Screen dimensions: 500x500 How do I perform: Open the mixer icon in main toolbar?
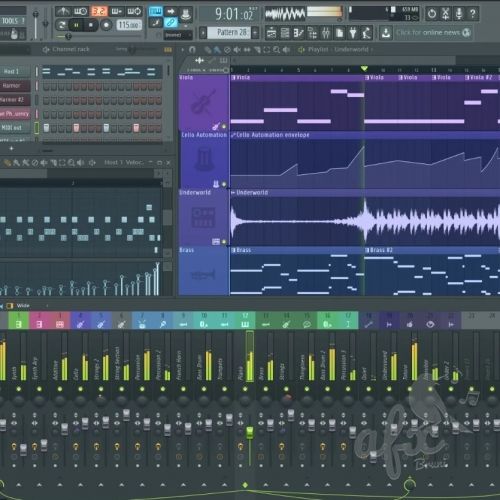click(x=326, y=33)
